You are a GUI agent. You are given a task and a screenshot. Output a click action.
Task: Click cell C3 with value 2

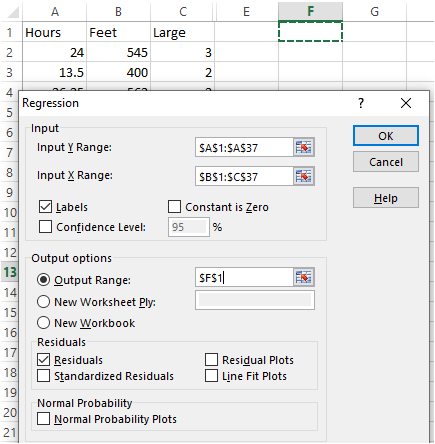[183, 72]
